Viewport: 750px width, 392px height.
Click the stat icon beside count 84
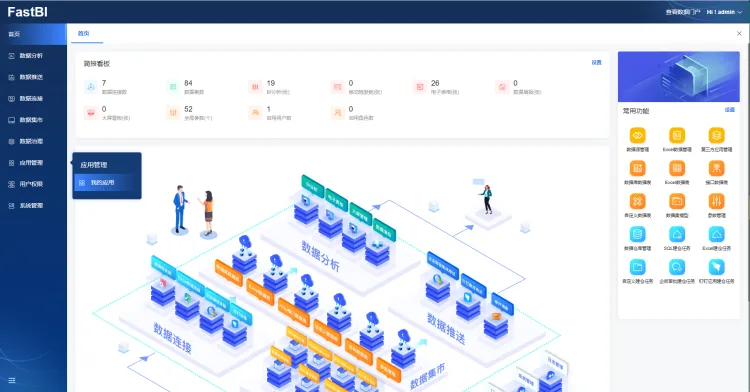[x=173, y=87]
